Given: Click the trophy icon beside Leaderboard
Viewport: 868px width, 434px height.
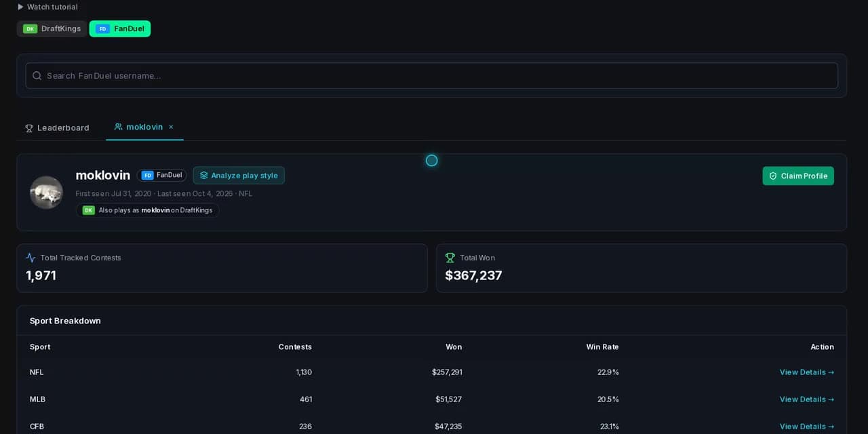Looking at the screenshot, I should click(29, 128).
